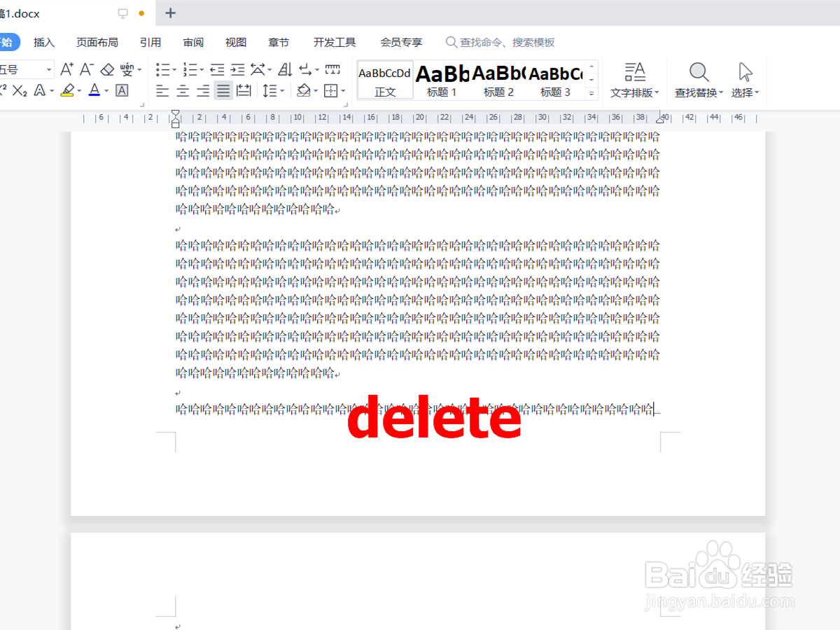This screenshot has height=630, width=840.
Task: Open 查找替换 find and replace
Action: click(x=699, y=80)
